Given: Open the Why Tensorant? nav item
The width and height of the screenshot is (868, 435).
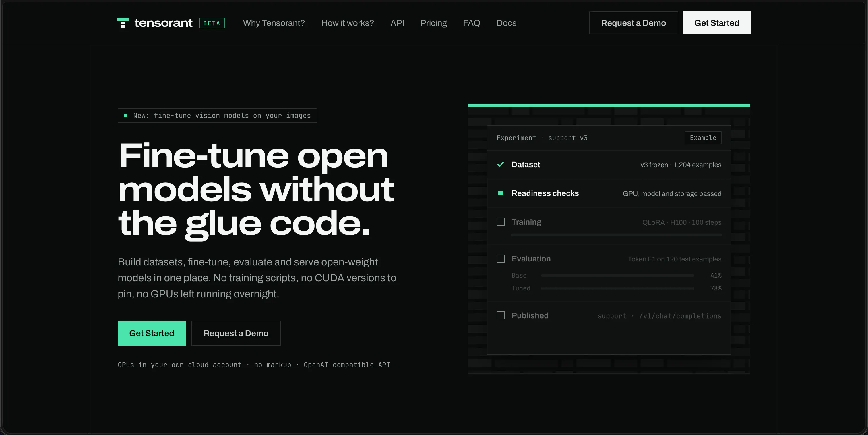Looking at the screenshot, I should (x=274, y=23).
